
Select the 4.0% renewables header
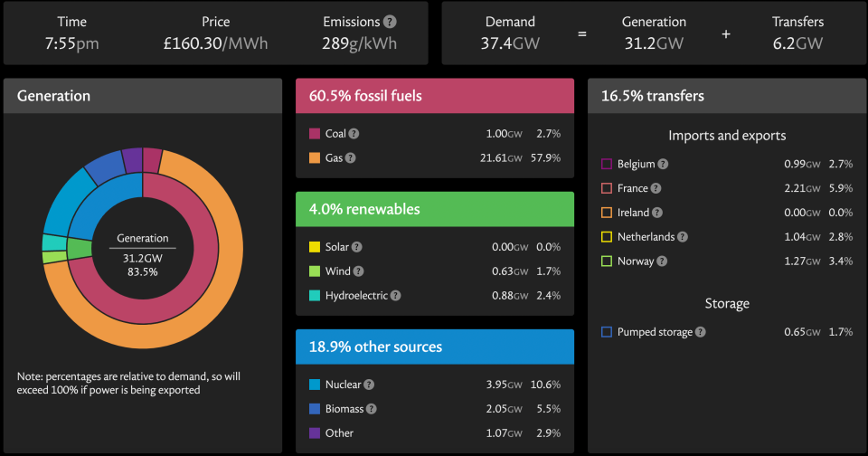[435, 209]
